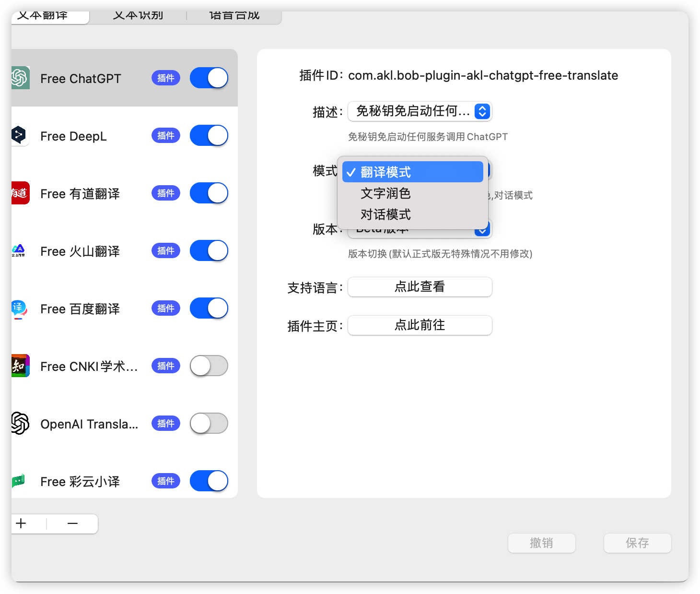Click the 保存 button
Screen dimensions: 700x594
638,543
